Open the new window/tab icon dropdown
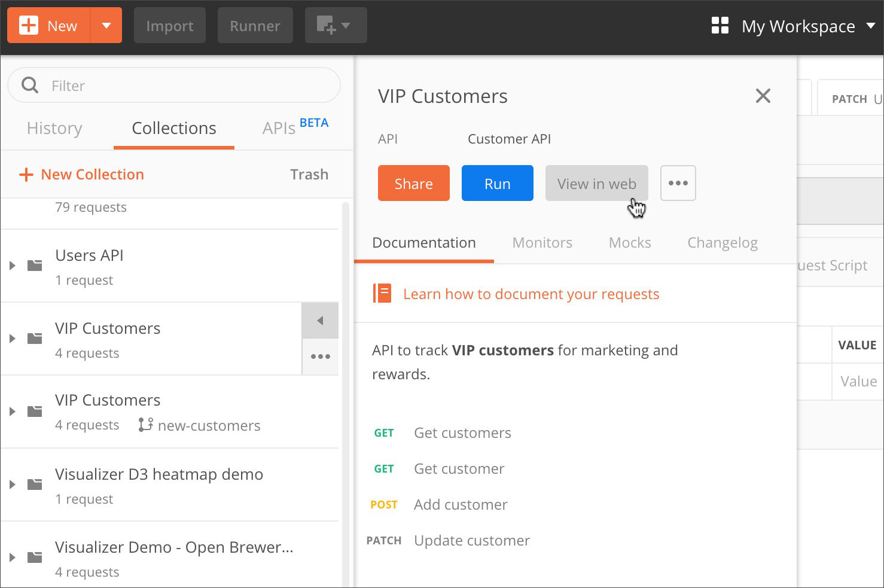Viewport: 884px width, 588px height. point(336,26)
